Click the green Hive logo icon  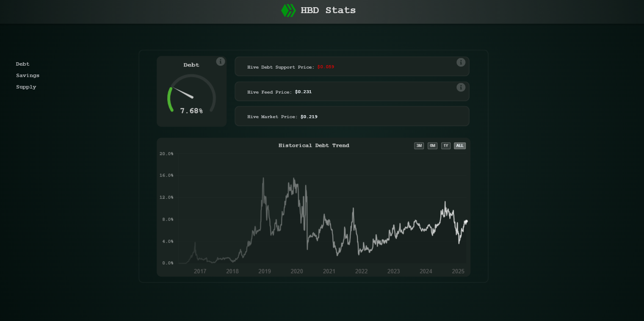[288, 11]
